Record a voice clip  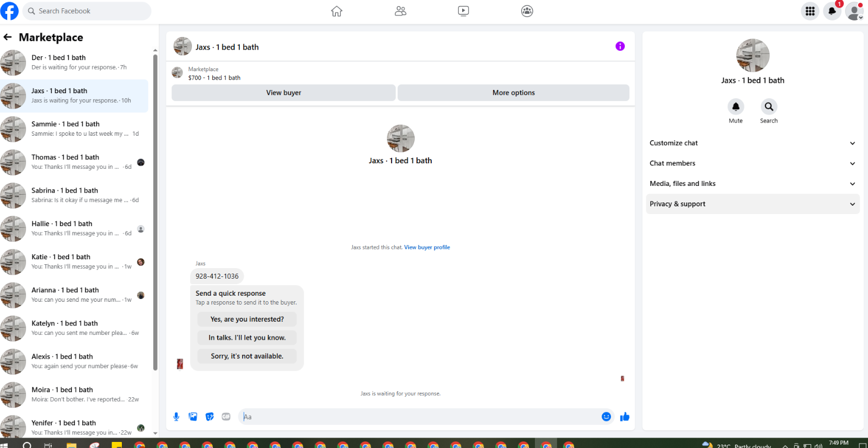pyautogui.click(x=176, y=417)
